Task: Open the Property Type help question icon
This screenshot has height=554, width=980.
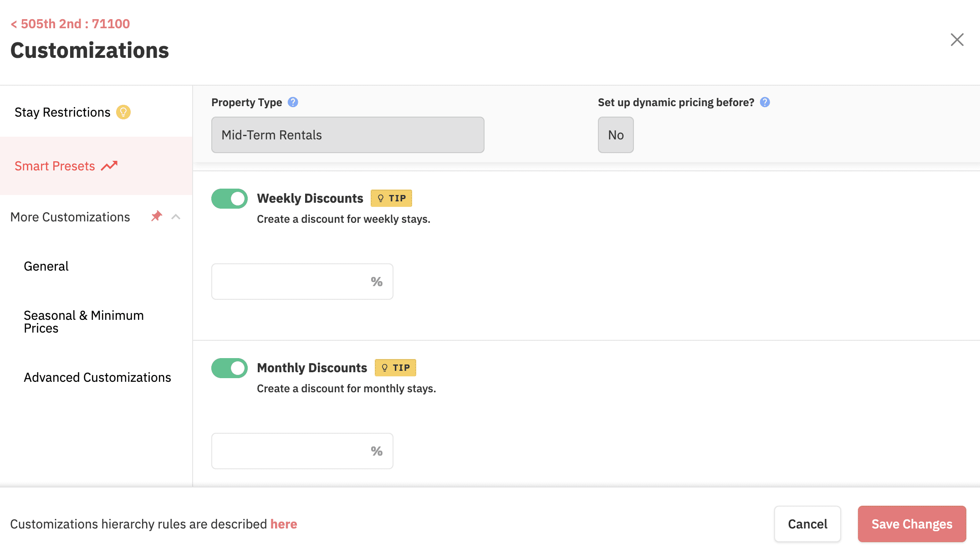Action: coord(293,103)
